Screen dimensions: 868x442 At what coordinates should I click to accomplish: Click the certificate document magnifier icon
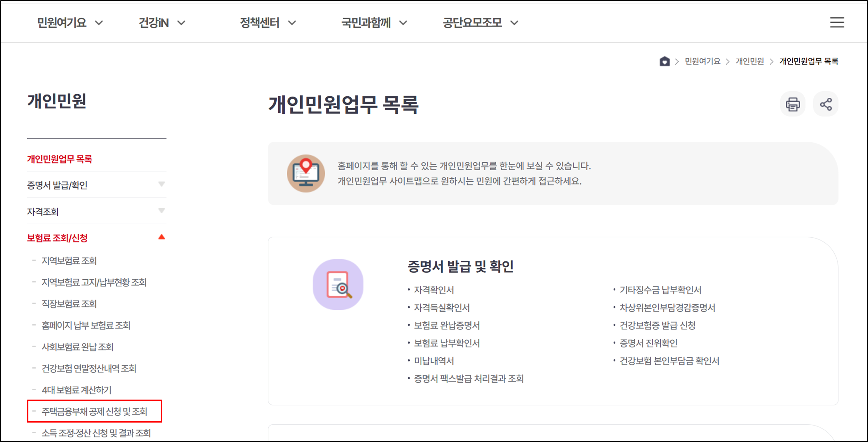pyautogui.click(x=338, y=284)
